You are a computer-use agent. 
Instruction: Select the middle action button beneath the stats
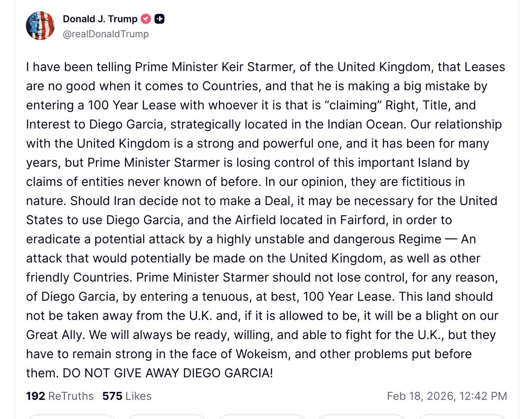262,418
